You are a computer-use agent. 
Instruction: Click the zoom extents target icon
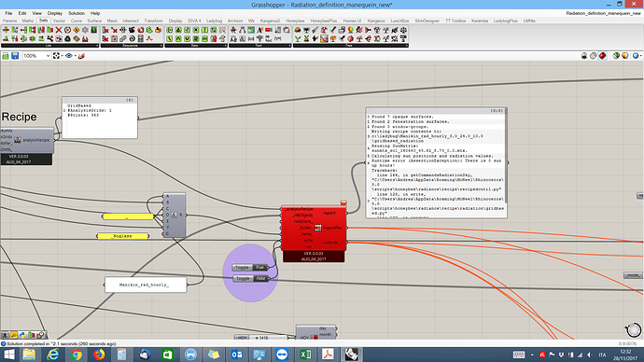56,56
